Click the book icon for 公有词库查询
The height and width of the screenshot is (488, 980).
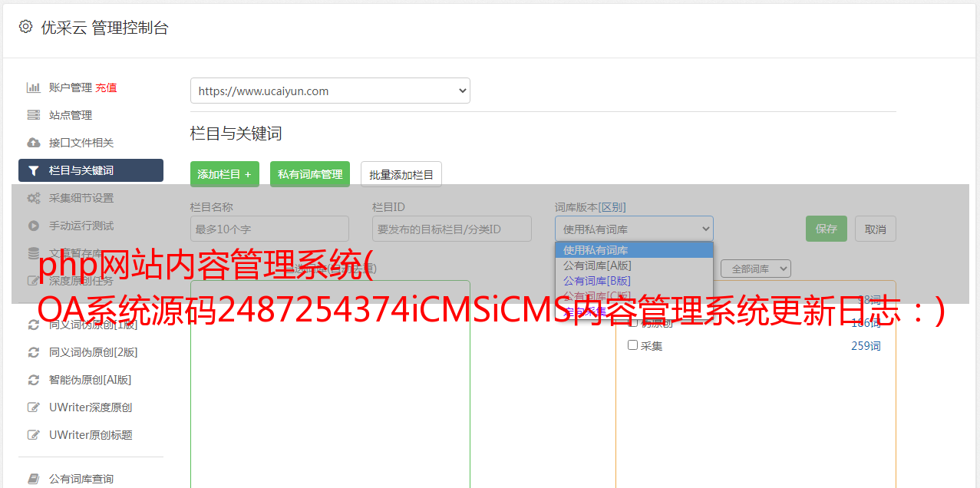(x=34, y=479)
